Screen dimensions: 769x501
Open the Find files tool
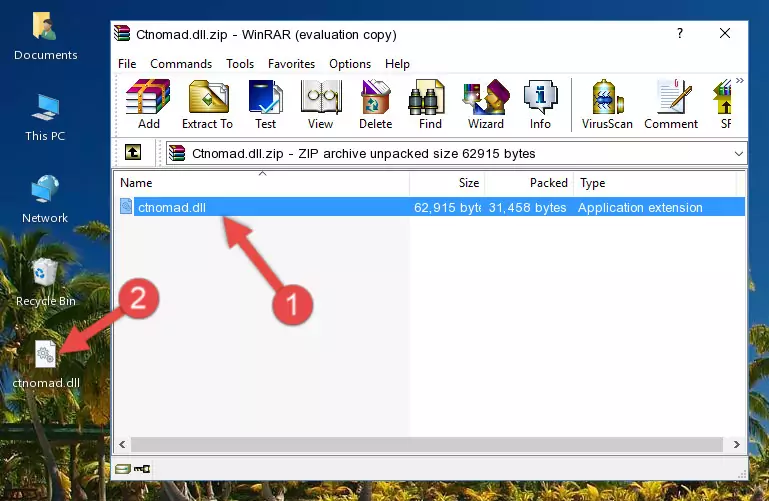click(430, 104)
